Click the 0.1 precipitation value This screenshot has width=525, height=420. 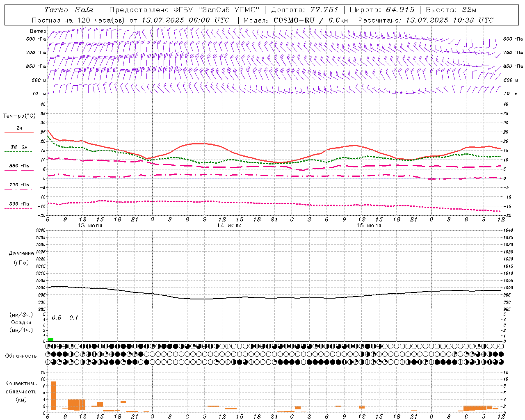pos(73,317)
